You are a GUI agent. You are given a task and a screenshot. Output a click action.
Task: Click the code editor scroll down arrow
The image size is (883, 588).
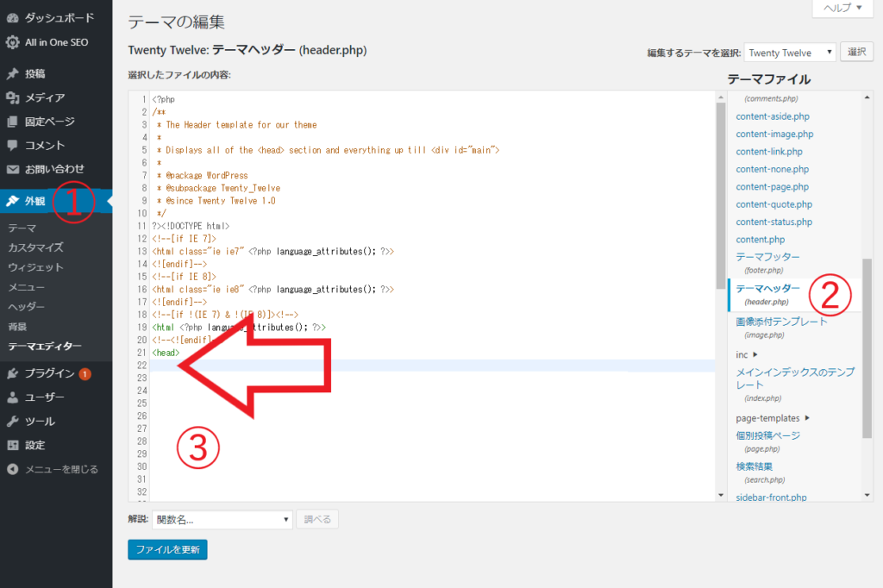click(721, 495)
